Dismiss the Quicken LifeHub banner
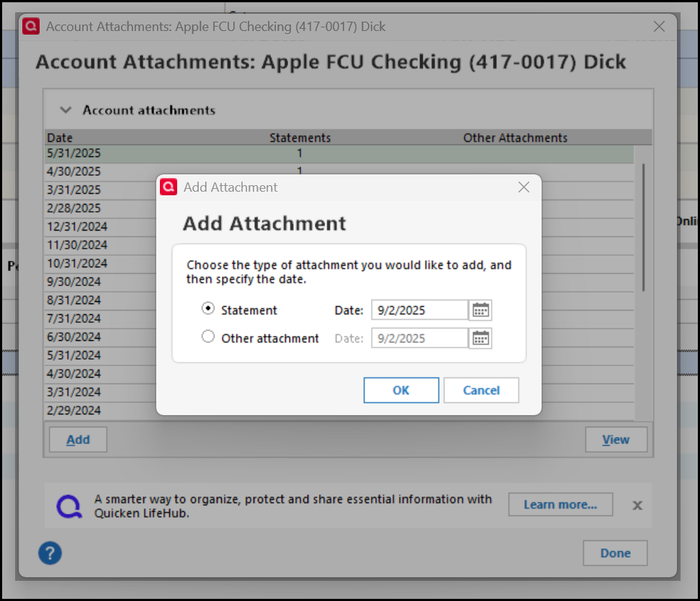The width and height of the screenshot is (700, 601). click(637, 505)
